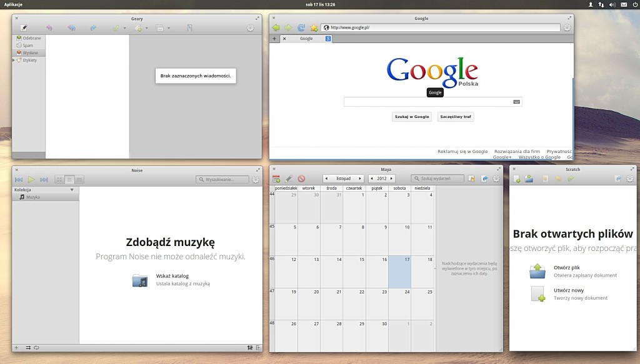Open a new browser tab with plus
640x364 pixels.
tap(274, 38)
